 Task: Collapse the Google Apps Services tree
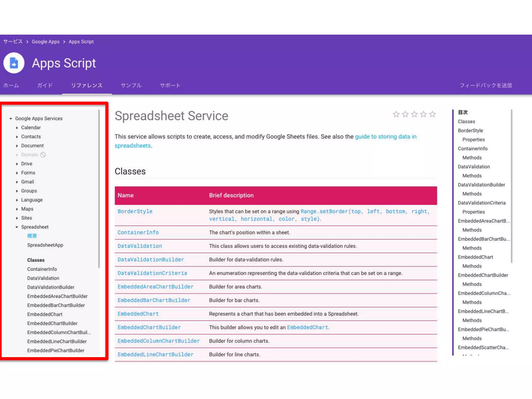click(x=11, y=118)
